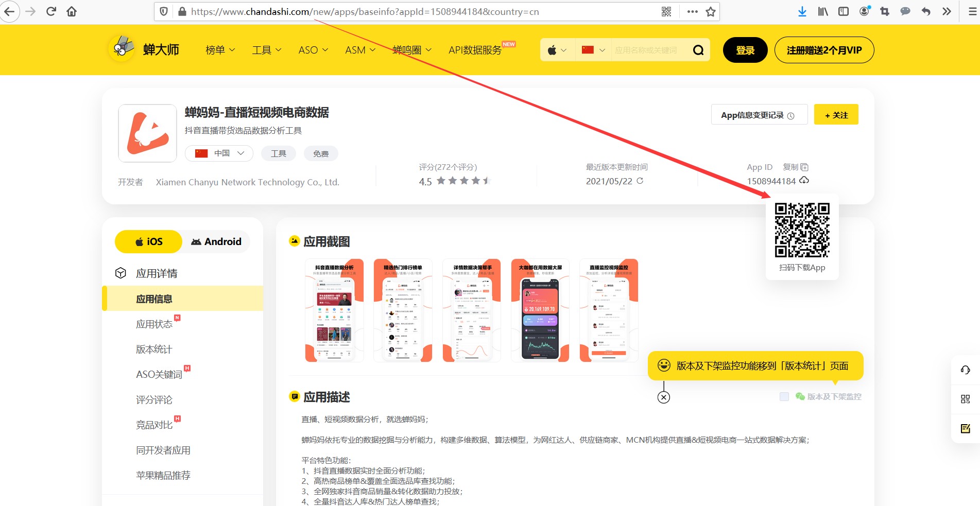Screen dimensions: 980x506
Task: Click the + 关注 follow button
Action: 836,115
